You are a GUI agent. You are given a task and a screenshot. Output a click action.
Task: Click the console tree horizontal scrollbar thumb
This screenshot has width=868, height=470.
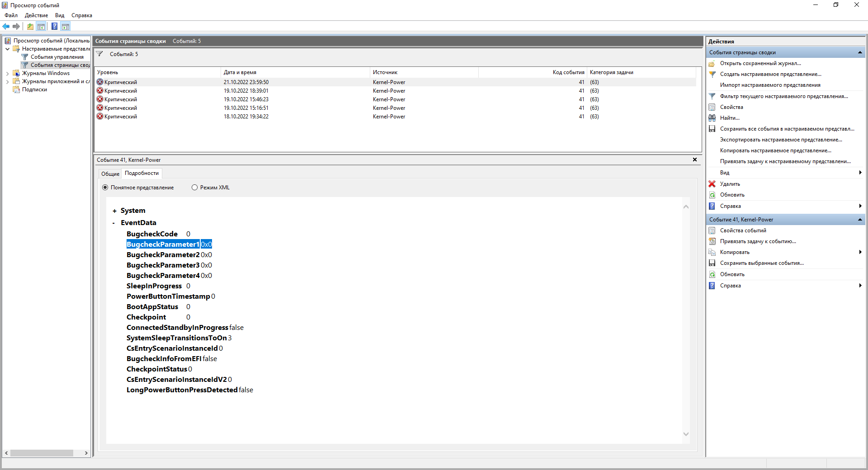42,453
